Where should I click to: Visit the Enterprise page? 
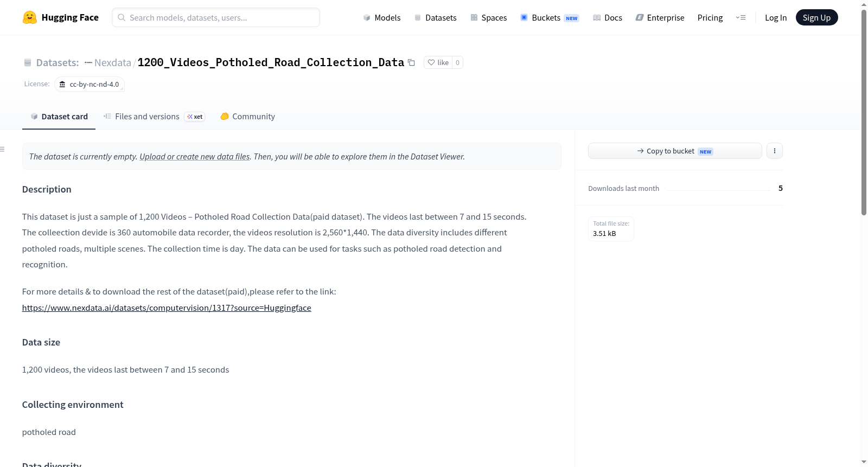point(660,17)
